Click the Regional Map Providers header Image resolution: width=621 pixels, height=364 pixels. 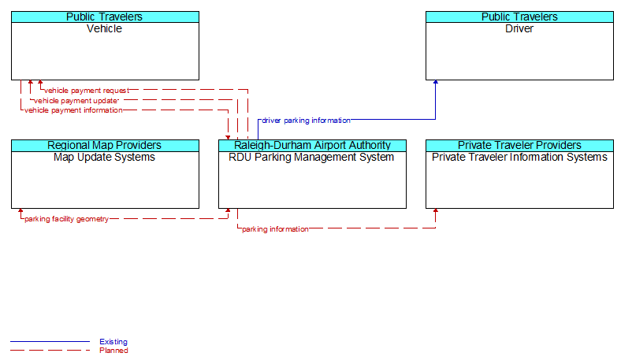point(105,145)
